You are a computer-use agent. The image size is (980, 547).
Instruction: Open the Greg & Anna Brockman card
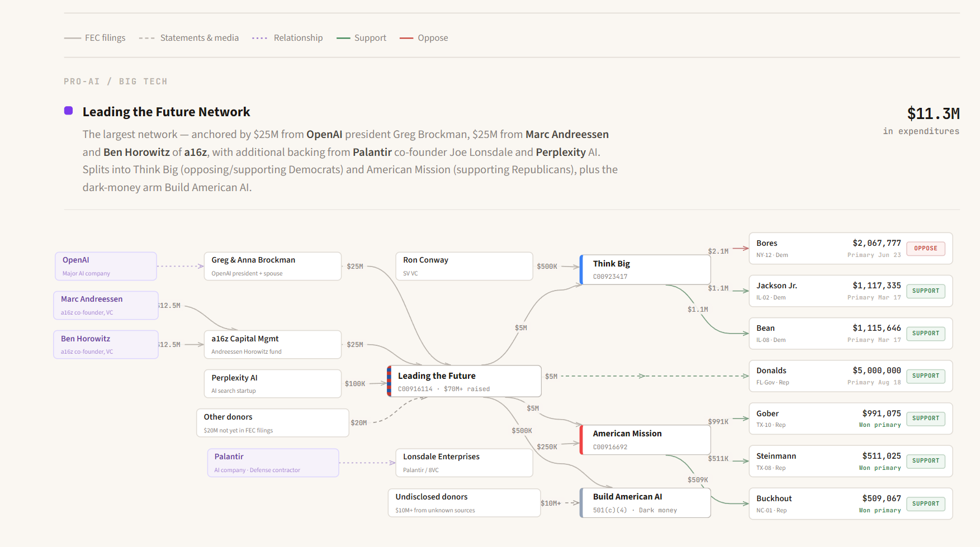[x=272, y=266]
